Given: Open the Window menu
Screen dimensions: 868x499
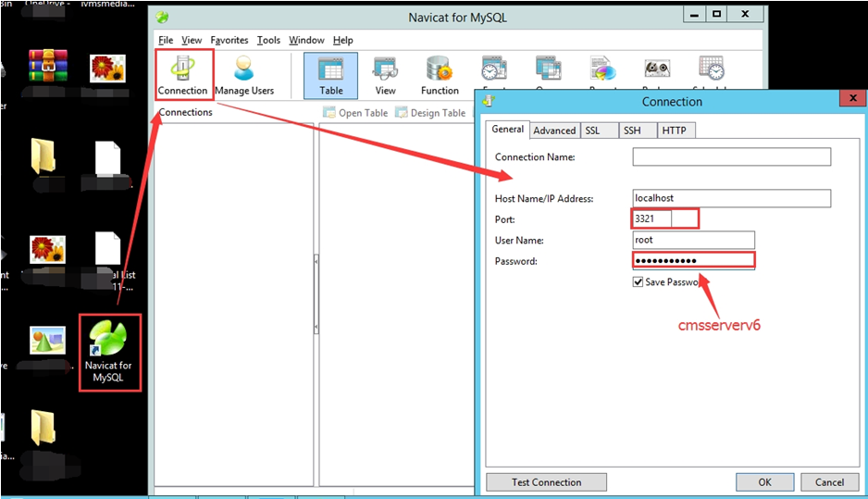Looking at the screenshot, I should [306, 40].
